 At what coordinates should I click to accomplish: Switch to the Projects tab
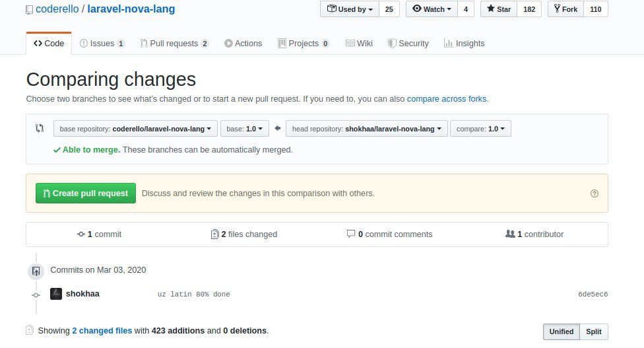pyautogui.click(x=304, y=43)
